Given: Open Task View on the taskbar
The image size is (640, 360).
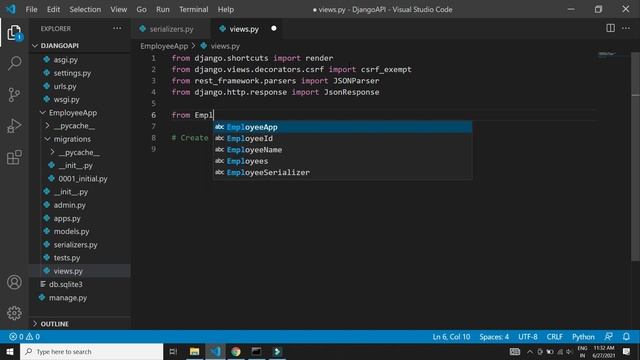Looking at the screenshot, I should (x=173, y=351).
